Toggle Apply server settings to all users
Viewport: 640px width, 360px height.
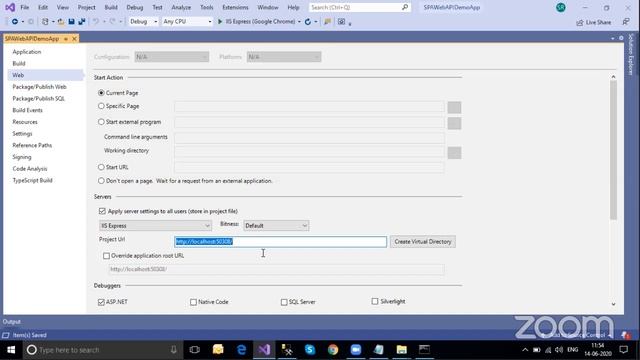[102, 211]
